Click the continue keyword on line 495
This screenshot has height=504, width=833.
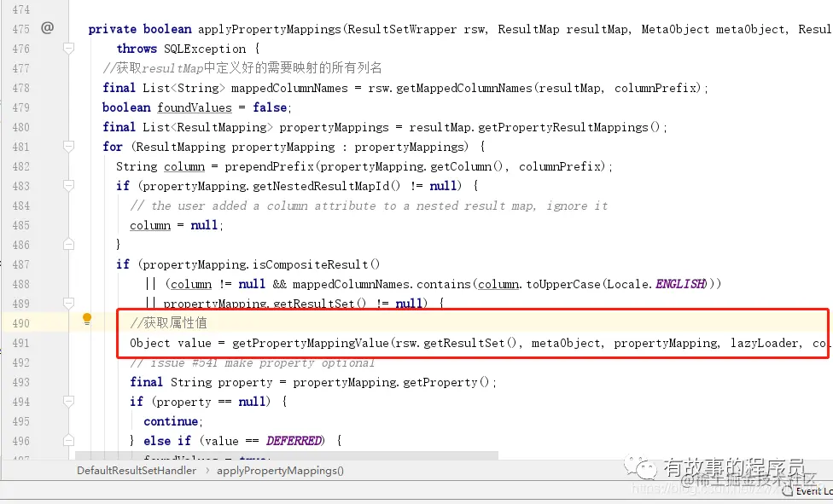[171, 421]
